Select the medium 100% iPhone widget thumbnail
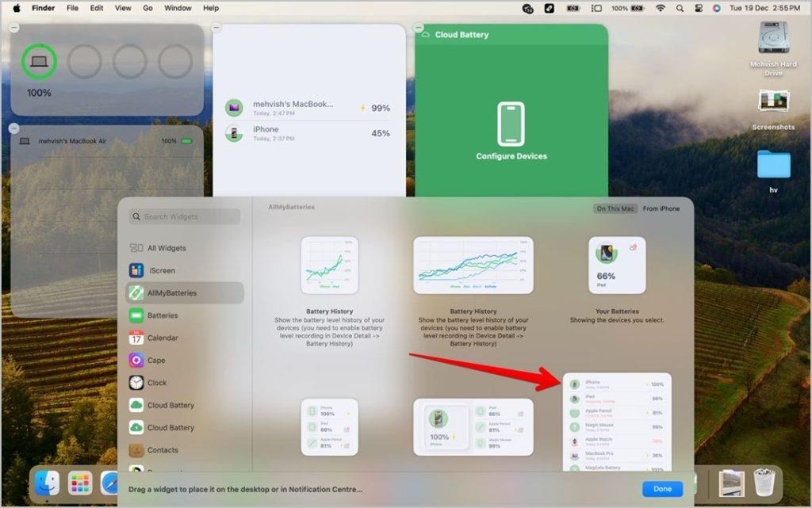Viewport: 812px width, 508px height. 473,427
